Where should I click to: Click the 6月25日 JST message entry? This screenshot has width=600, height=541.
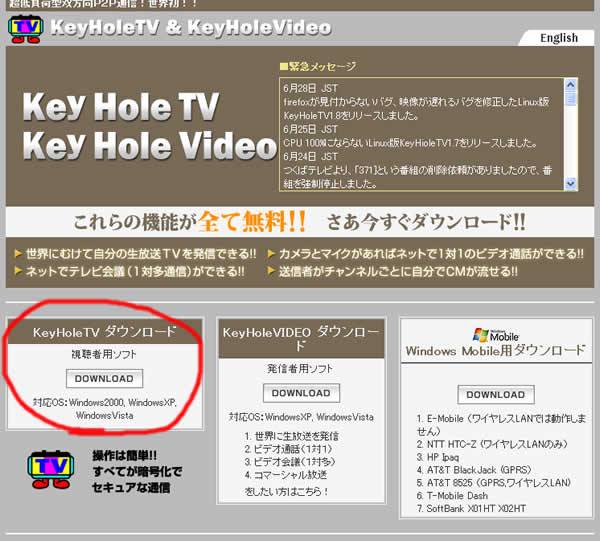310,129
